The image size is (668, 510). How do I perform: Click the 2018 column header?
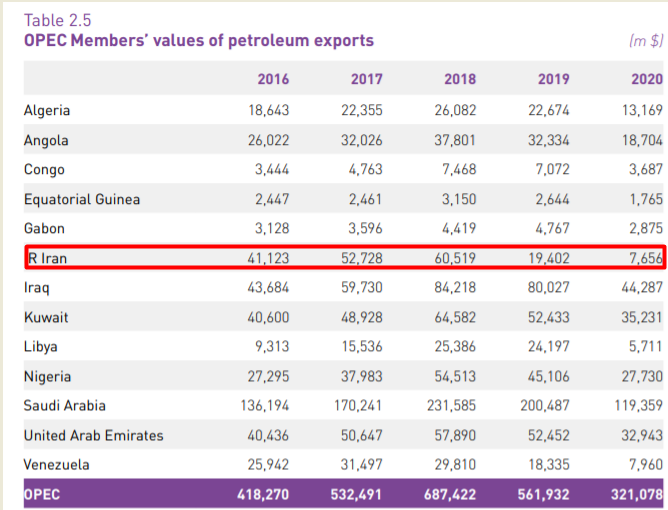click(x=460, y=79)
